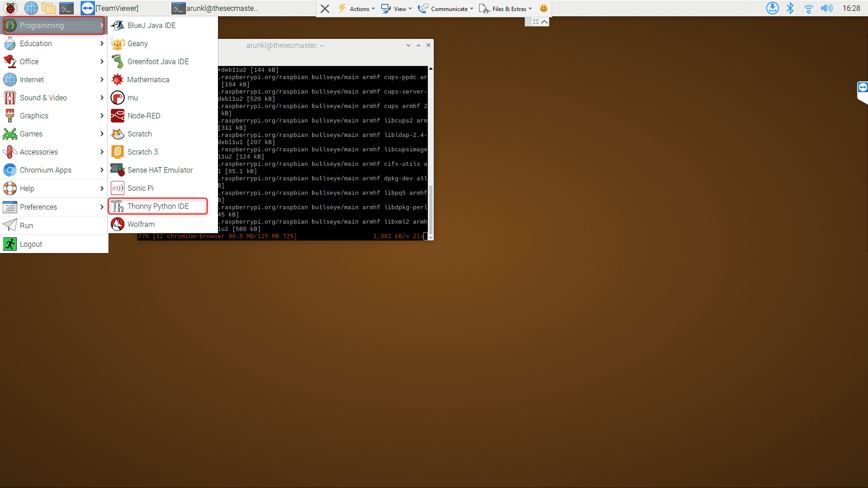
Task: Choose Run from the main menu
Action: pyautogui.click(x=54, y=225)
